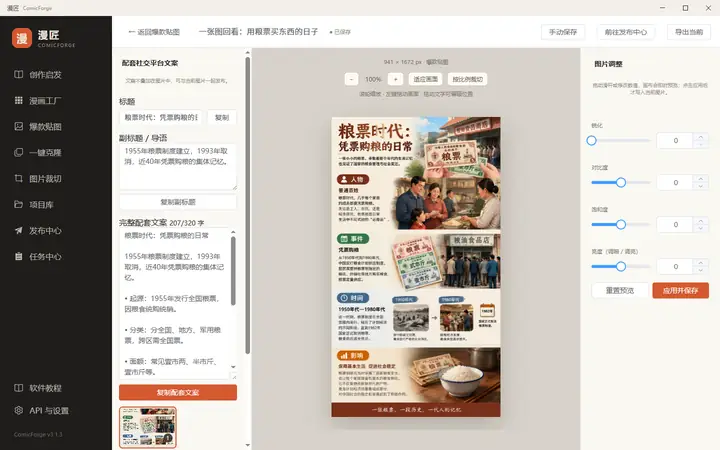Viewport: 720px width, 450px height.
Task: Select the 一键克隆 copy icon
Action: point(18,152)
